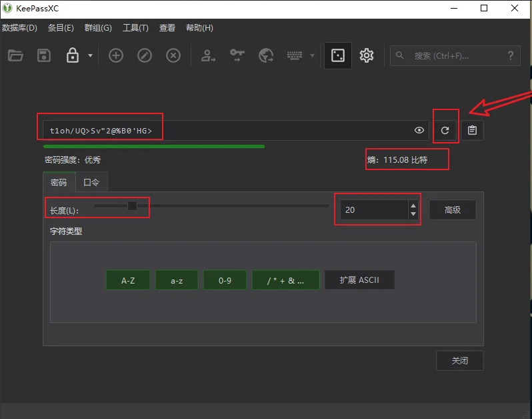Image resolution: width=532 pixels, height=419 pixels.
Task: Minimize the KeePassXC window
Action: [454, 8]
